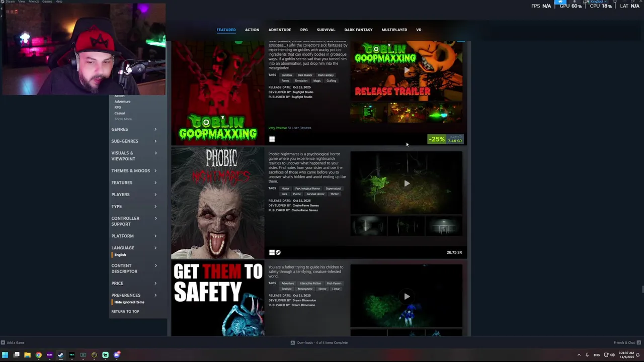Click the Downloads status icon
Screen dimensions: 644x362
[x=293, y=342]
